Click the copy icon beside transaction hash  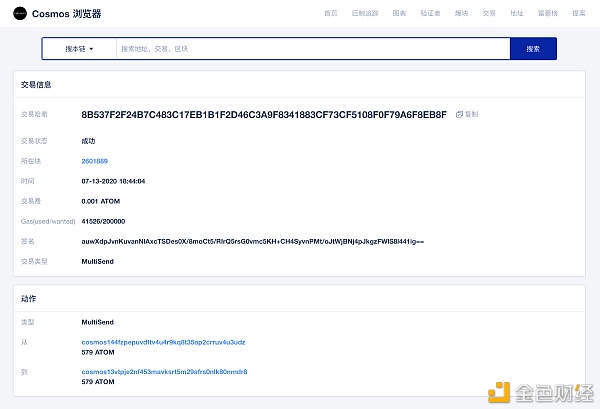point(459,114)
